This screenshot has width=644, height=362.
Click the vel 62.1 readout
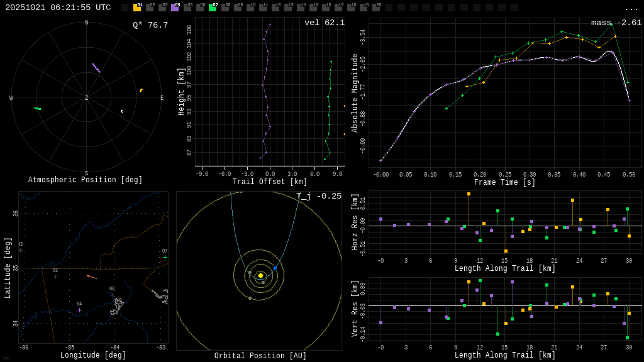coord(325,23)
